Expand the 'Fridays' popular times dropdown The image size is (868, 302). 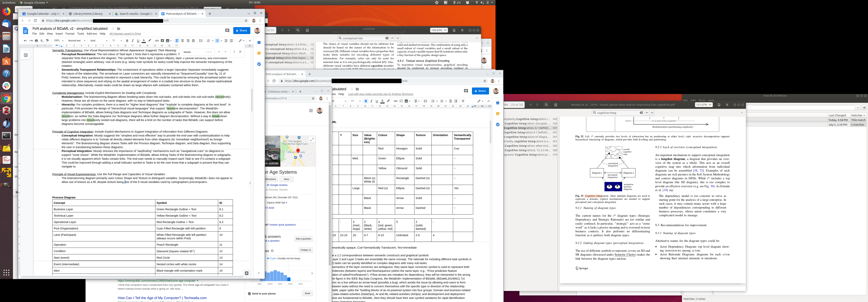point(306,250)
